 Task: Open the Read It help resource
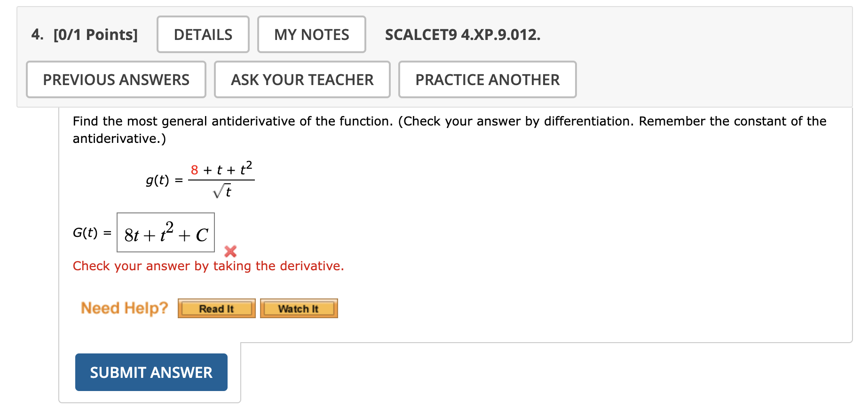216,308
